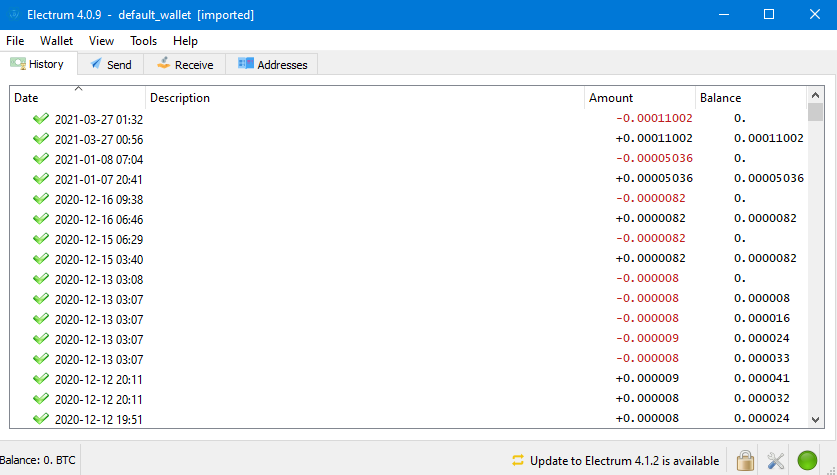Click 'Balance: 0. BTC' in status bar
Screen dimensions: 837x475
pos(37,460)
